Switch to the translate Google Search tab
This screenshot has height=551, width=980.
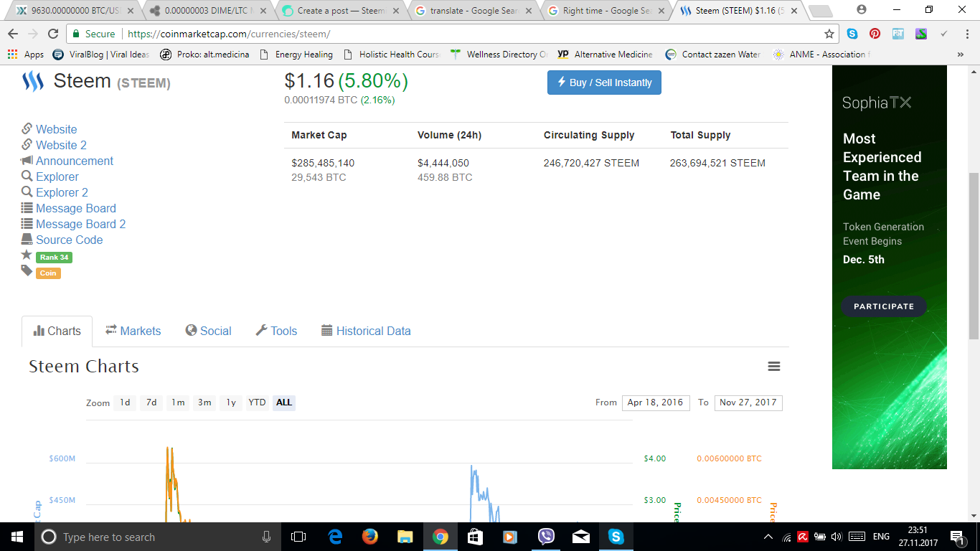tap(473, 11)
